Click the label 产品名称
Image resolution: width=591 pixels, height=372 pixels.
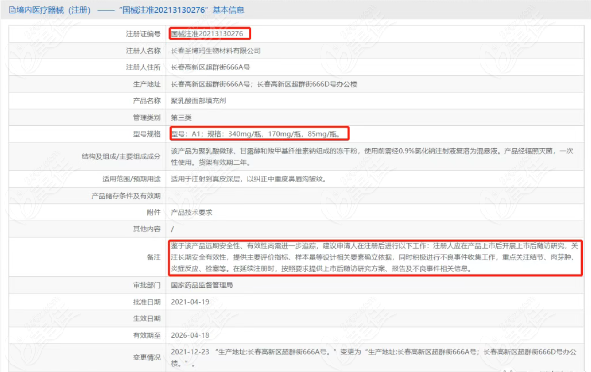[147, 101]
